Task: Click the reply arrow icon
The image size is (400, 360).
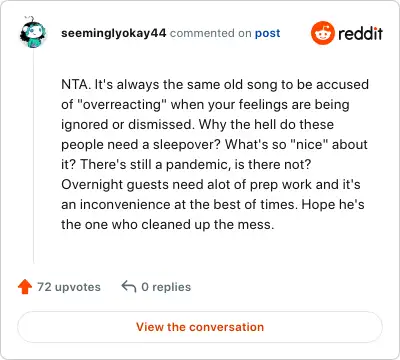Action: pyautogui.click(x=129, y=286)
